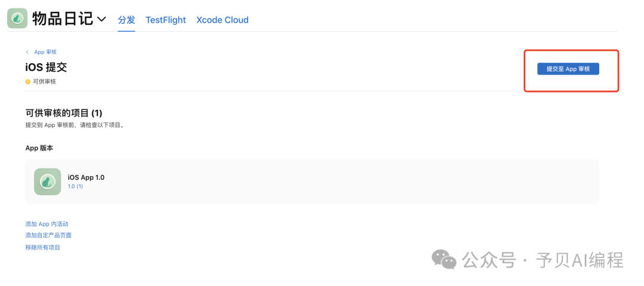Screen dimensions: 644x286
Task: Go to the Xcode Cloud tab
Action: click(222, 20)
